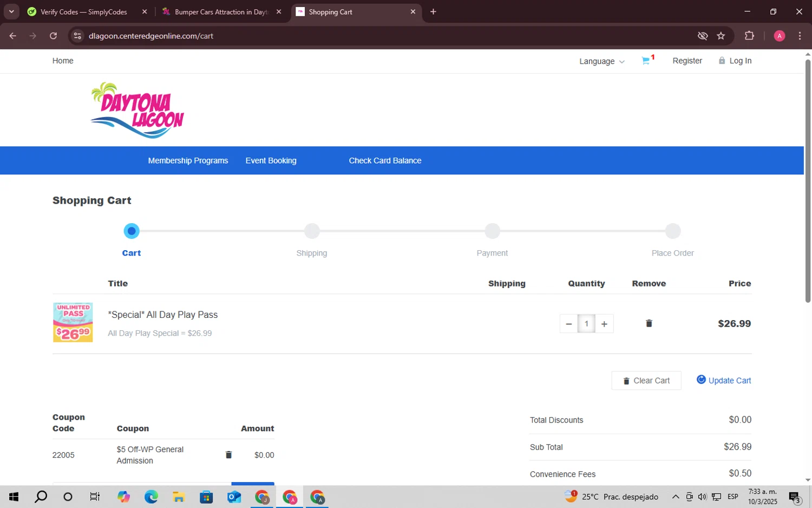
Task: Remove the All Day Play Pass item
Action: (649, 323)
